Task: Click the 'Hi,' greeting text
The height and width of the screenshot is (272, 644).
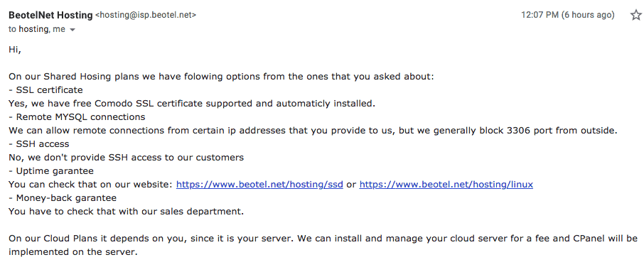Action: click(14, 50)
